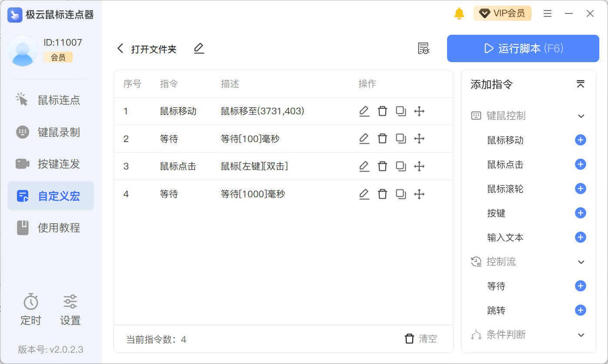This screenshot has height=364, width=608.
Task: Add a mouse scroll wheel instruction
Action: click(580, 189)
